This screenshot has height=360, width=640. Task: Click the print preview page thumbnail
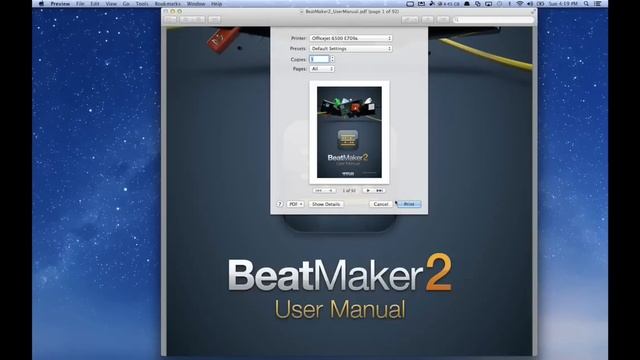pos(349,132)
